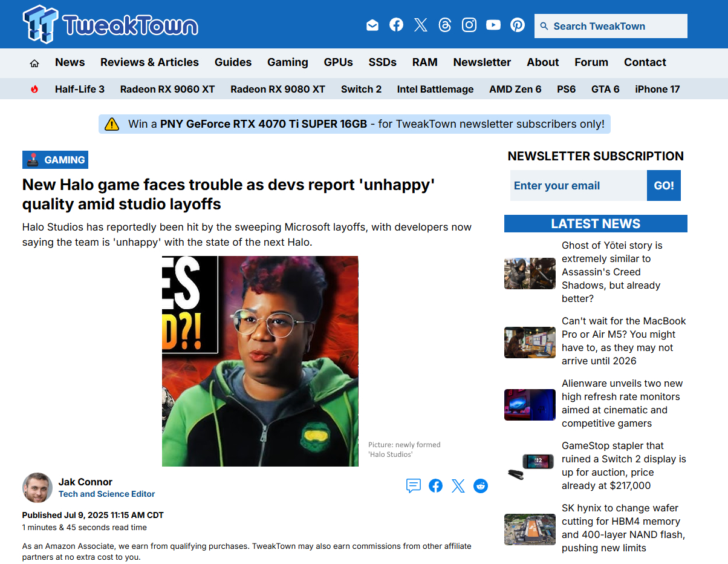Open the GameStop stapler auction headline

pos(624,465)
